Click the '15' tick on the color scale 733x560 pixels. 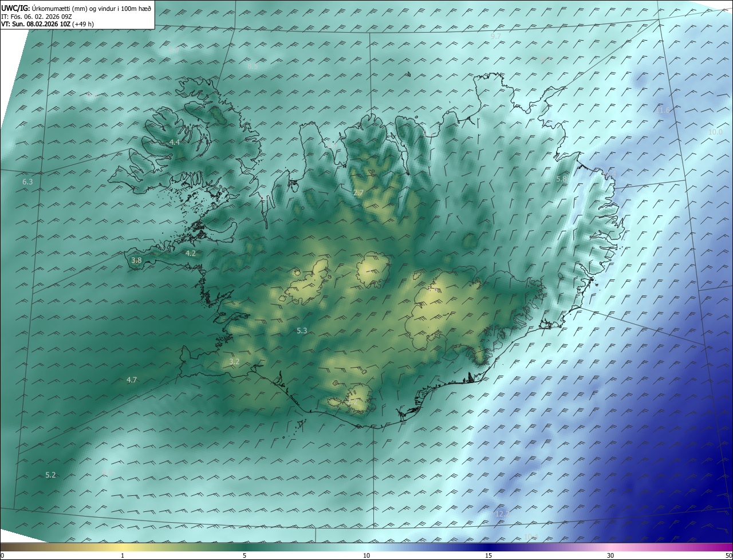488,555
